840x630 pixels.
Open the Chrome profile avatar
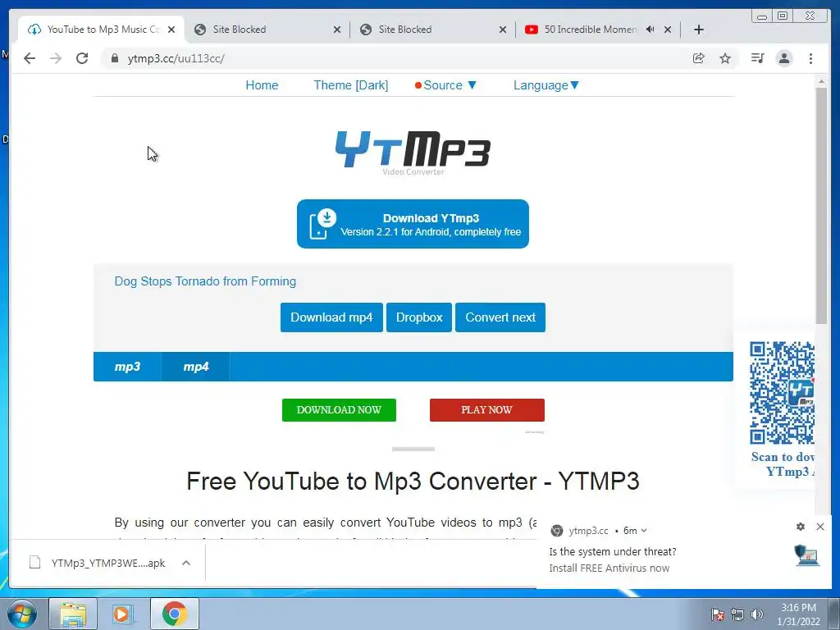[783, 58]
